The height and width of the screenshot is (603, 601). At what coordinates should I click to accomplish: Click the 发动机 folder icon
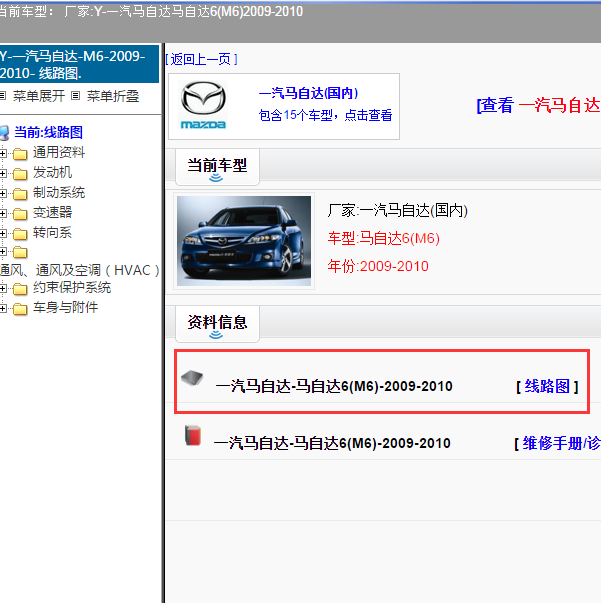[20, 173]
